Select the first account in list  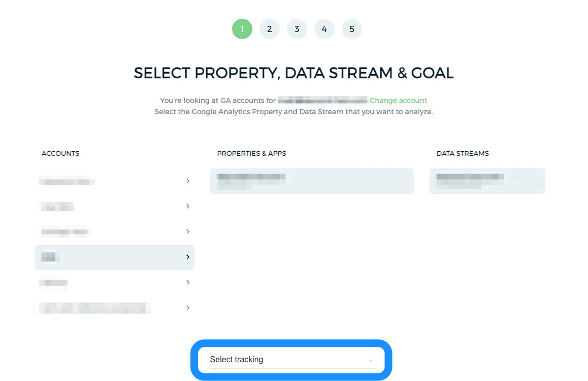[114, 181]
